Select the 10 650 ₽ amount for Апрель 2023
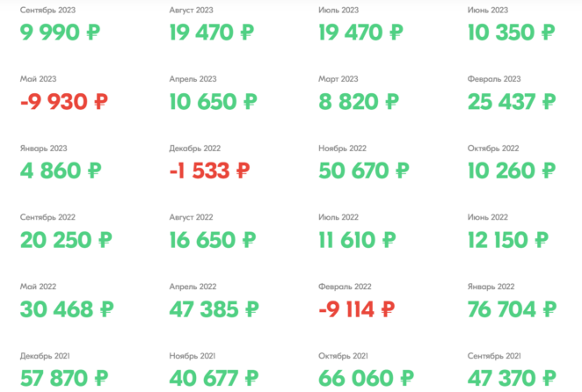This screenshot has height=392, width=582. 213,102
